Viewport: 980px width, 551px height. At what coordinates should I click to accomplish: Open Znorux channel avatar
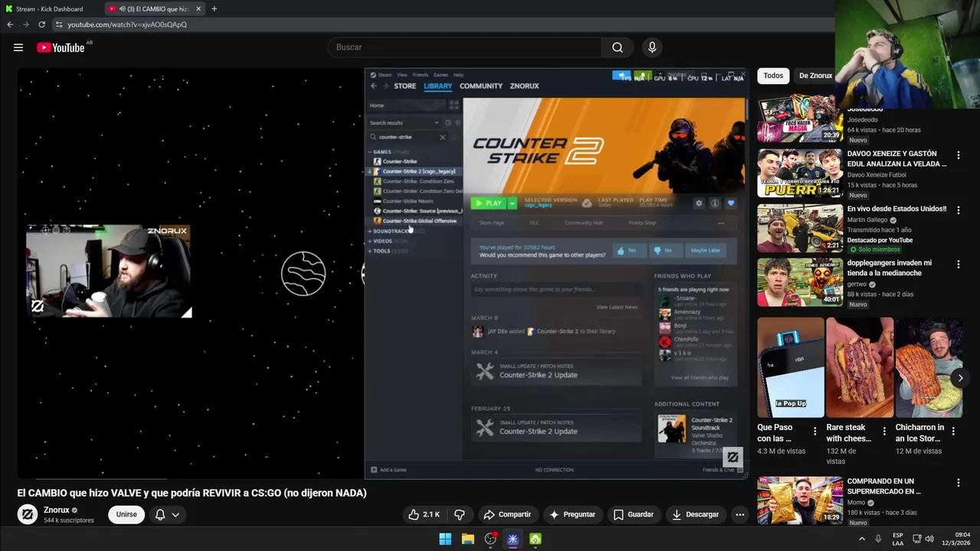[28, 514]
